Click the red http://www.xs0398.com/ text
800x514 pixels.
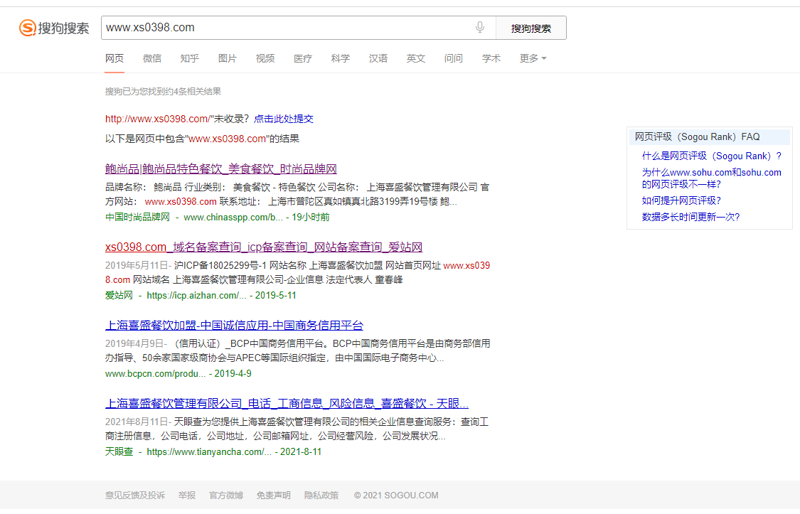(x=157, y=119)
